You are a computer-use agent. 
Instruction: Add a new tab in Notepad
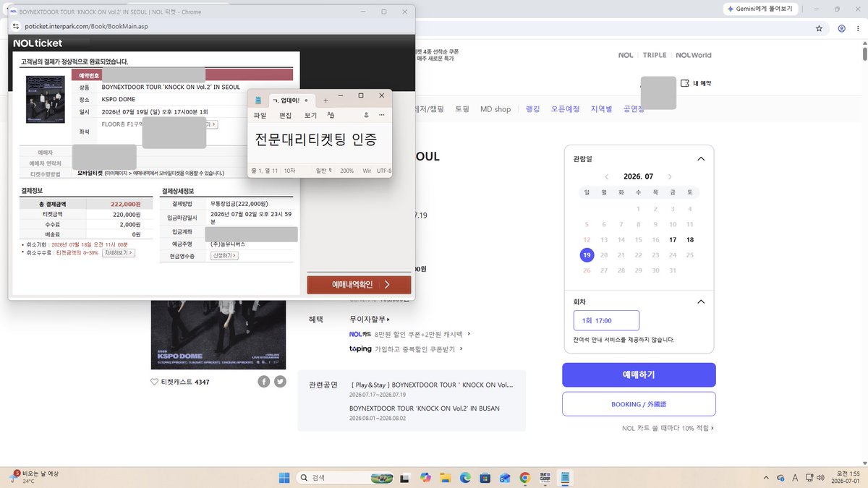325,100
